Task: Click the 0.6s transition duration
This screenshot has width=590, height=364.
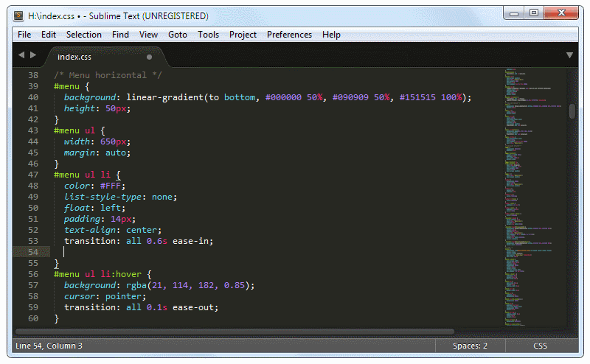Action: [157, 241]
